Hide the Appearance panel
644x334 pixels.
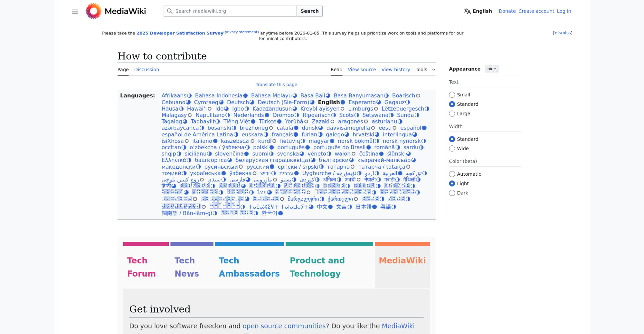pyautogui.click(x=491, y=69)
